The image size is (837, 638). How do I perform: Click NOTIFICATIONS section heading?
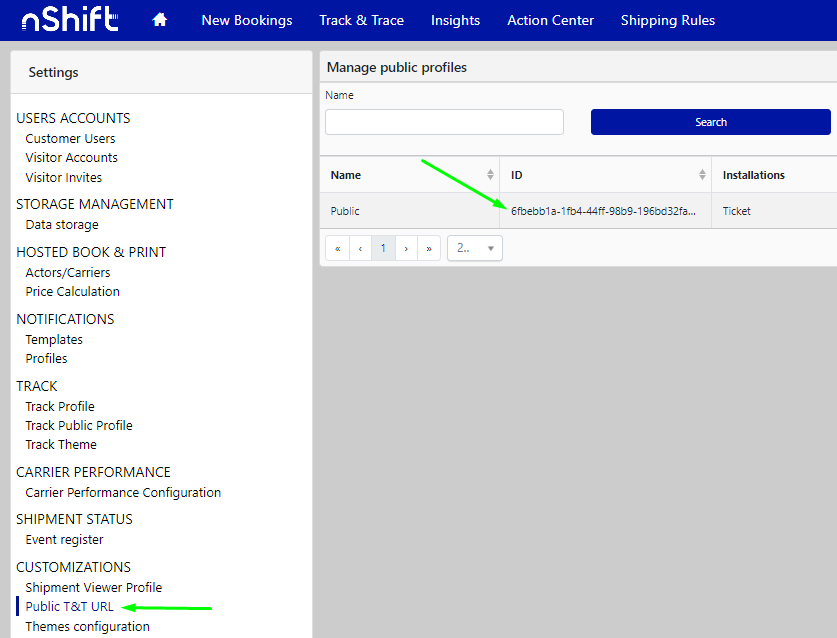point(65,319)
